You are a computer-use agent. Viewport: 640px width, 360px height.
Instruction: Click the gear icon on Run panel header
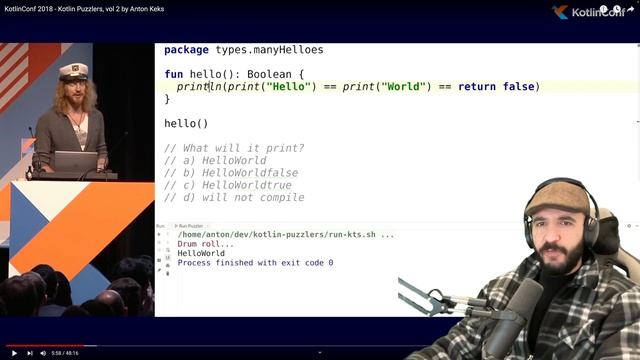(x=629, y=226)
